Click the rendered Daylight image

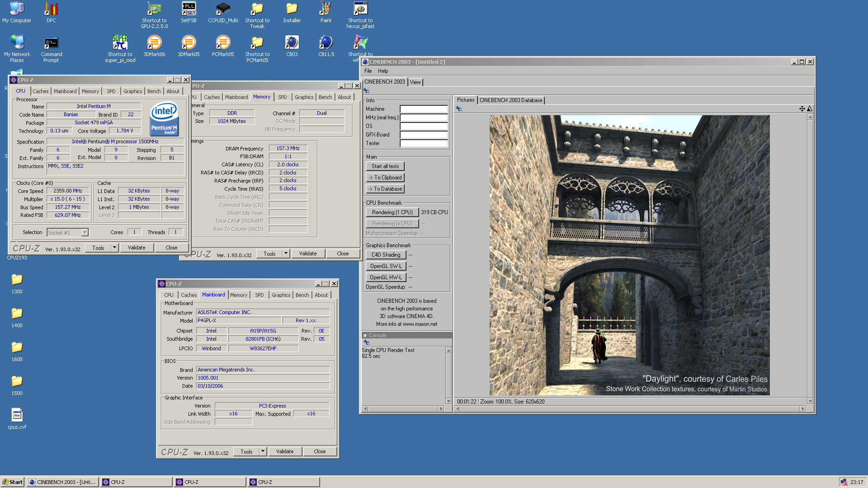[629, 255]
